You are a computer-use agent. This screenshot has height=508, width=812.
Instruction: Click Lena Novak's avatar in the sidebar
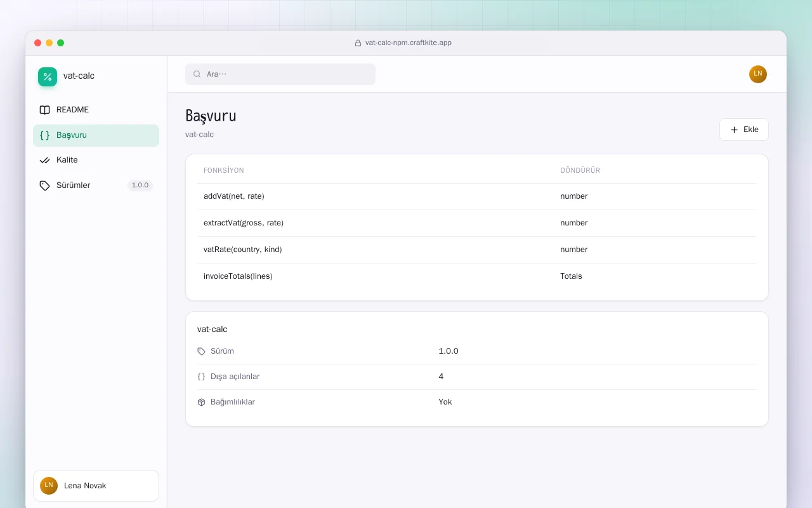[49, 486]
